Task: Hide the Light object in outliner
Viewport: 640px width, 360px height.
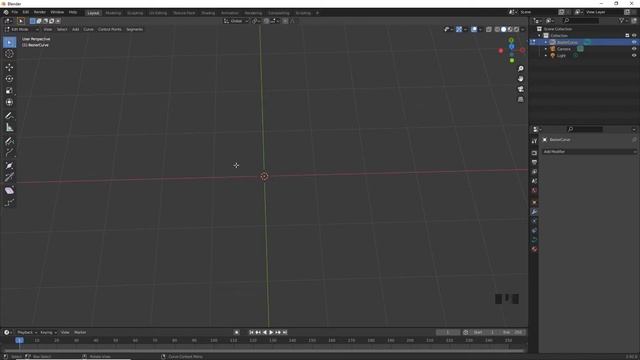Action: tap(634, 55)
